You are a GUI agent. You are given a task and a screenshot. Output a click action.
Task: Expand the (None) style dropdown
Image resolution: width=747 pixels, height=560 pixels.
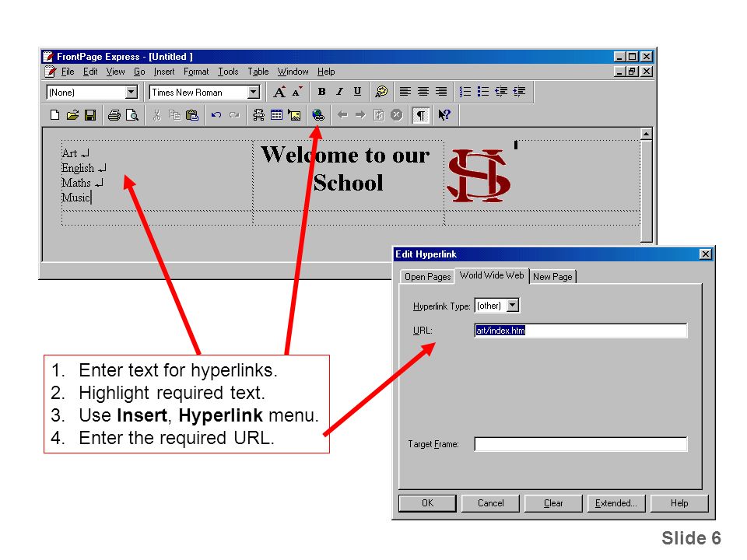pos(132,92)
